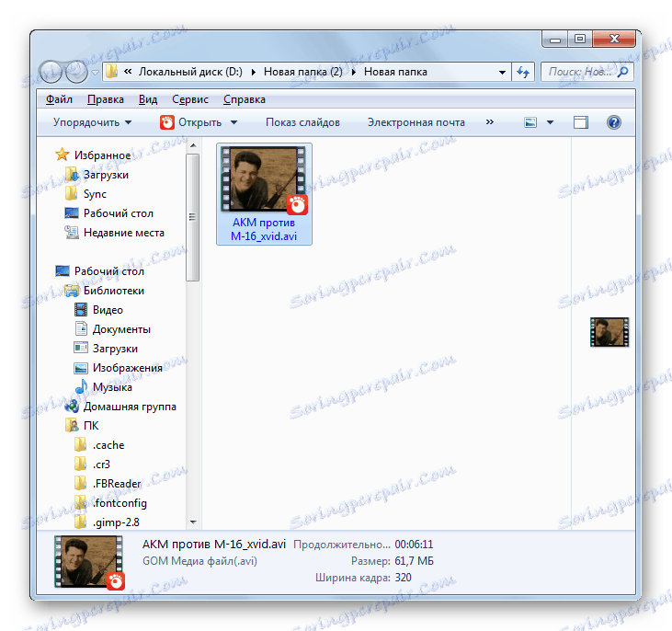Screen dimensions: 672x631
Task: Toggle the preview pane button
Action: click(x=581, y=122)
